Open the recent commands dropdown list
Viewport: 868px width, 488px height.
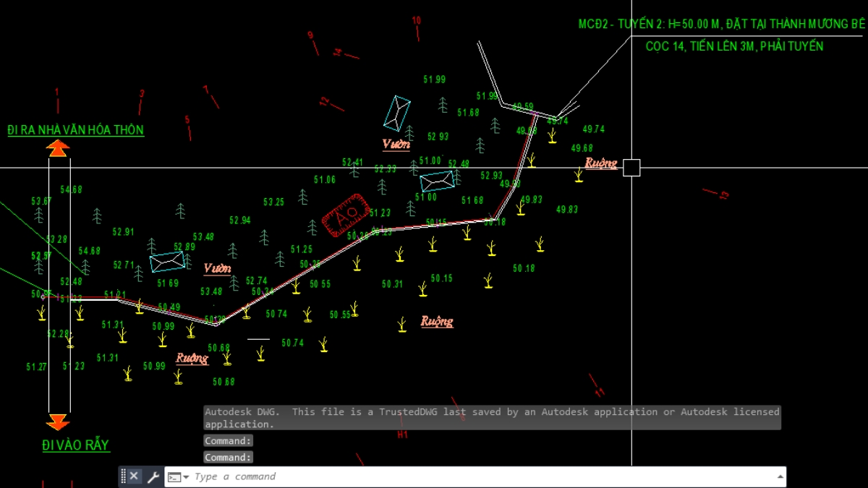click(178, 477)
